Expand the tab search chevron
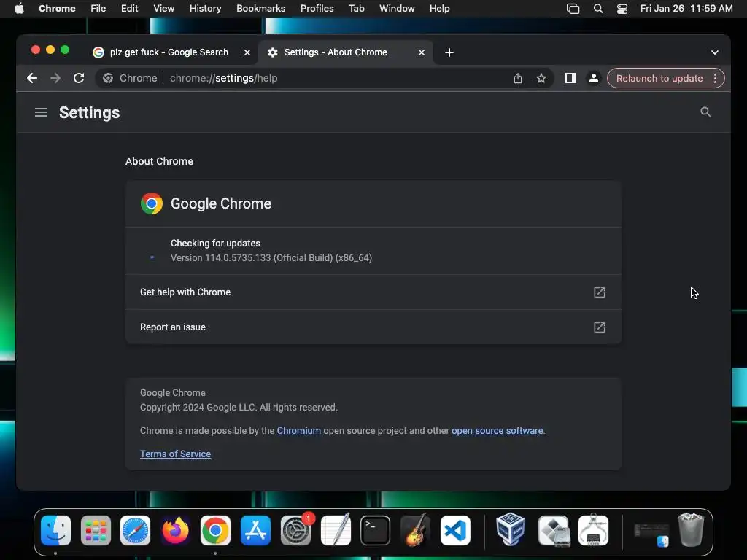747x560 pixels. (715, 52)
